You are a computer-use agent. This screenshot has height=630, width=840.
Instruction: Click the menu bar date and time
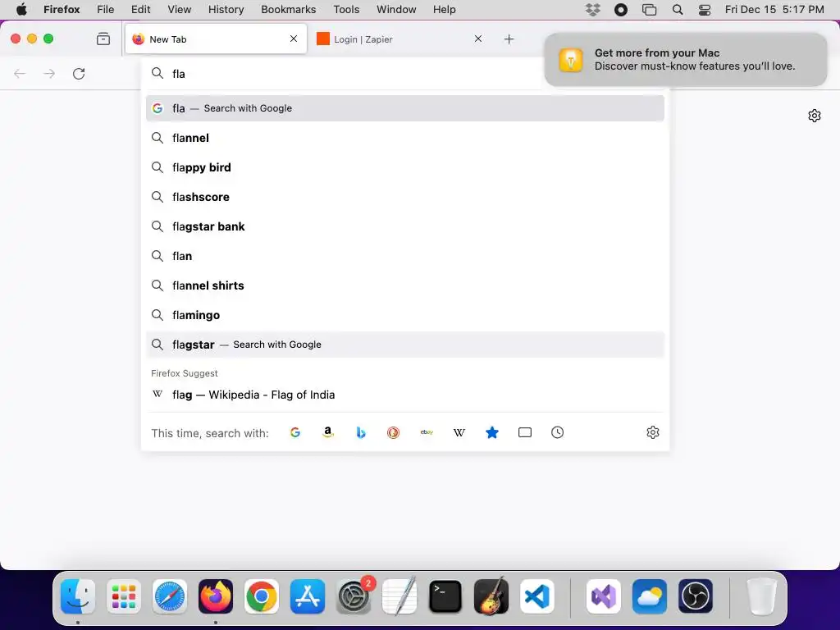[x=774, y=10]
